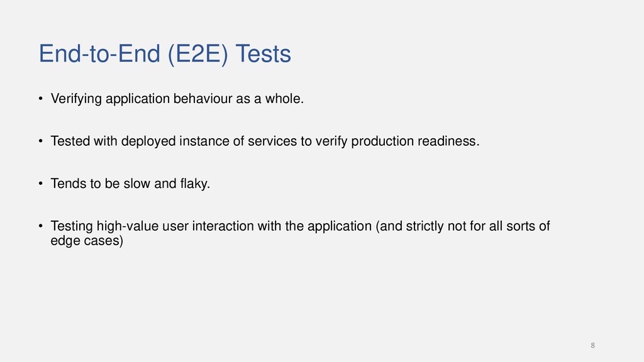Click the word flaky in third bullet
The image size is (644, 362).
(195, 184)
